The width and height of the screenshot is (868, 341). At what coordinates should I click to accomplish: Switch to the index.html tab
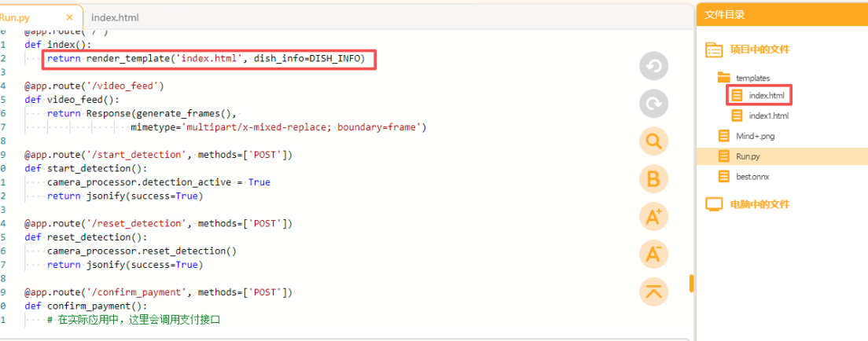pos(115,17)
